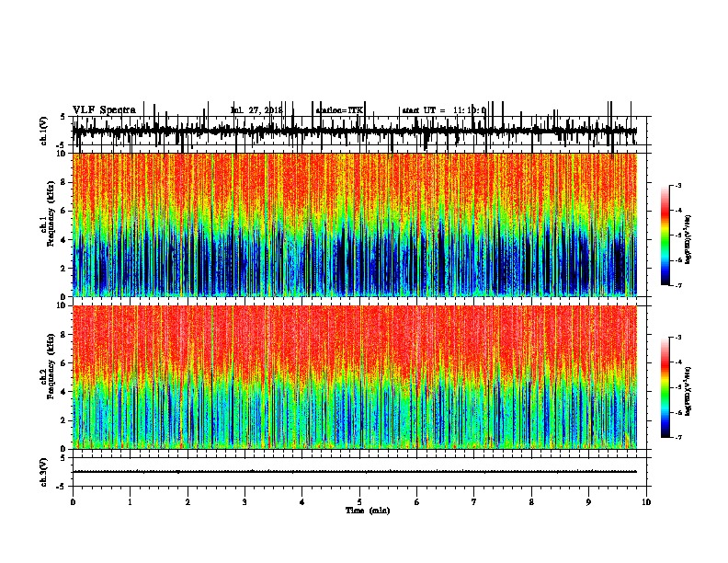Image resolution: width=728 pixels, height=563 pixels.
Task: Click the ch.2 color bar "log(PSD)" label
Action: [688, 391]
